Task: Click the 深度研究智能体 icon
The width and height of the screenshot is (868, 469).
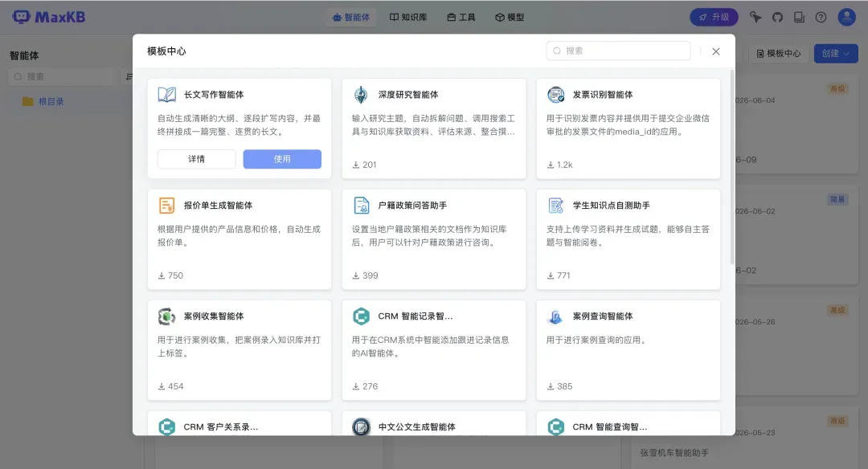Action: [361, 95]
